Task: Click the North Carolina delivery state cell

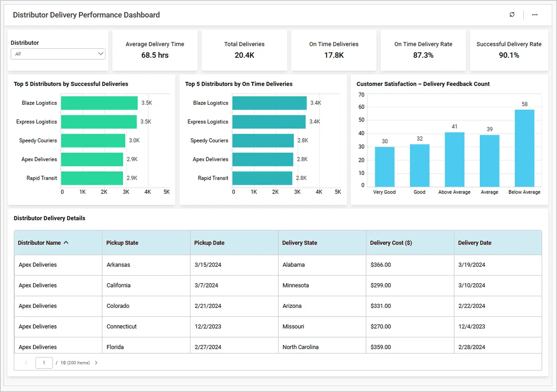Action: (322, 345)
